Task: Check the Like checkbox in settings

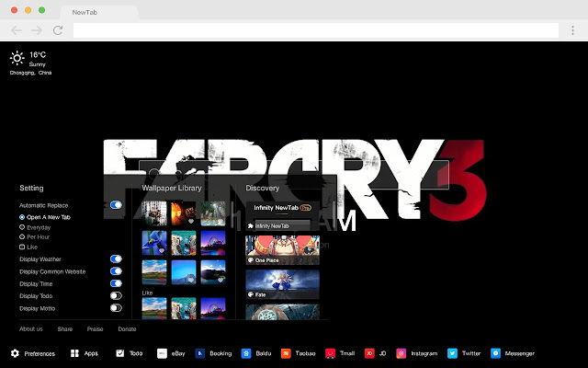Action: coord(22,247)
